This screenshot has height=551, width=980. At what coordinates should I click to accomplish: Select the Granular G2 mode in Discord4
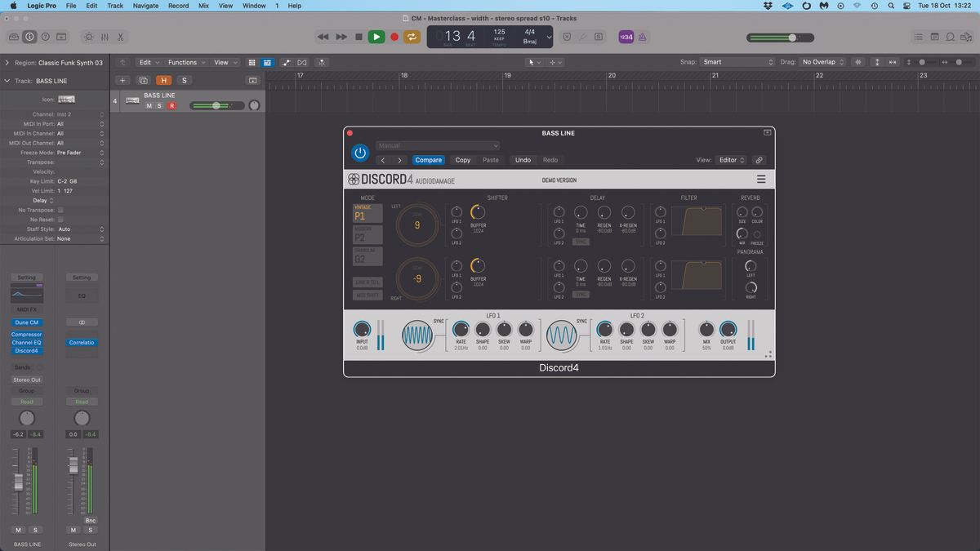367,256
